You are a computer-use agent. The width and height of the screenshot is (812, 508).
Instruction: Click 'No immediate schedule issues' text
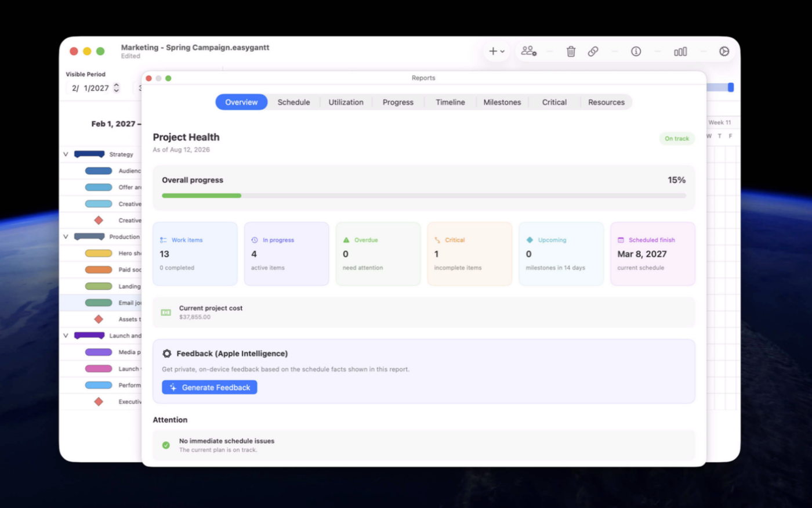point(227,441)
